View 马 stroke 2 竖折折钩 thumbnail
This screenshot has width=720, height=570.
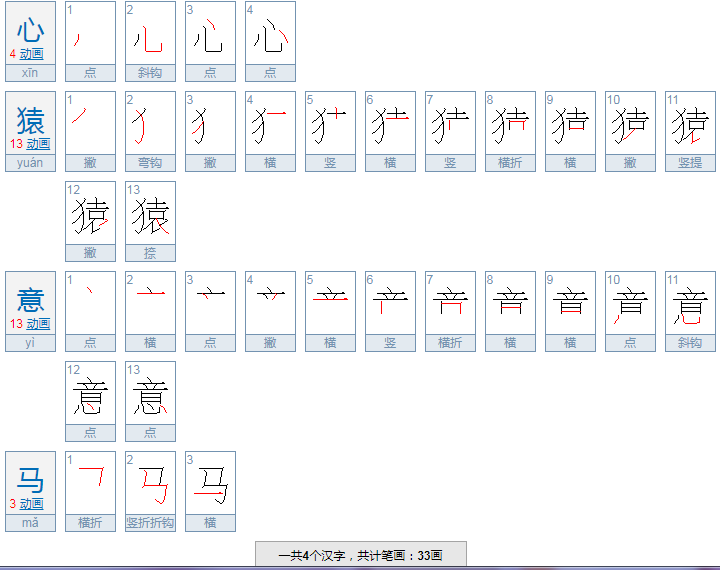point(150,484)
